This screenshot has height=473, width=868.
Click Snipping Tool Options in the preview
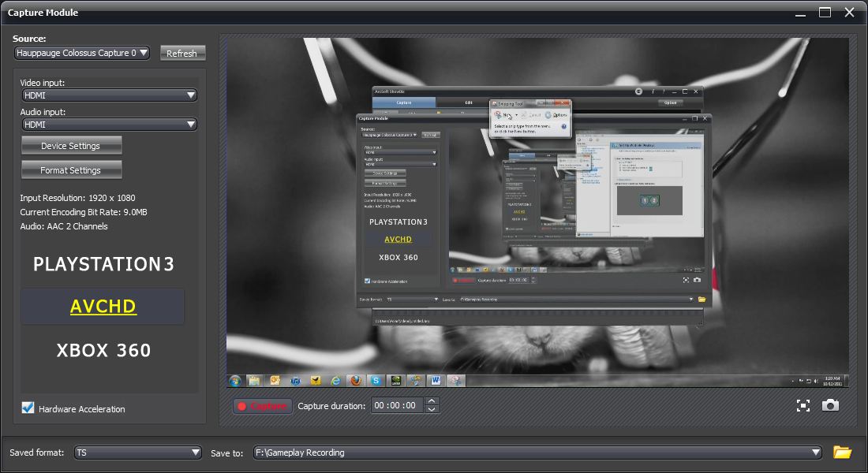[556, 115]
